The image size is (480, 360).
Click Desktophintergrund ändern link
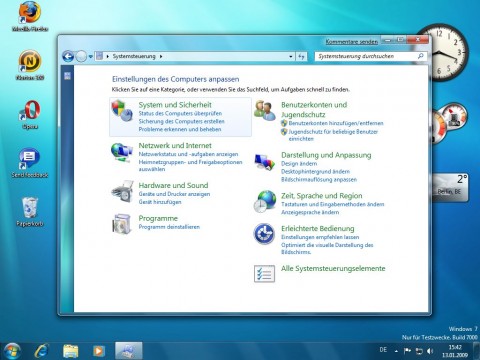coord(315,172)
